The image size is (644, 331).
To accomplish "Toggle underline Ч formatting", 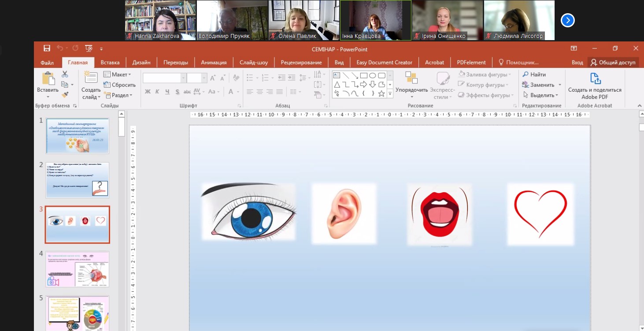I will click(x=167, y=92).
